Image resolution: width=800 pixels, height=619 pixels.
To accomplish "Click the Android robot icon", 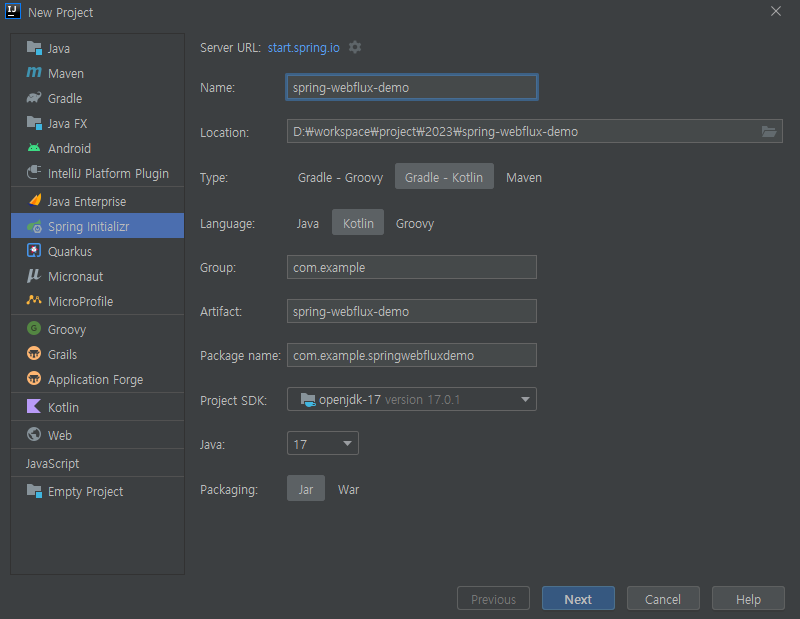I will pos(34,148).
